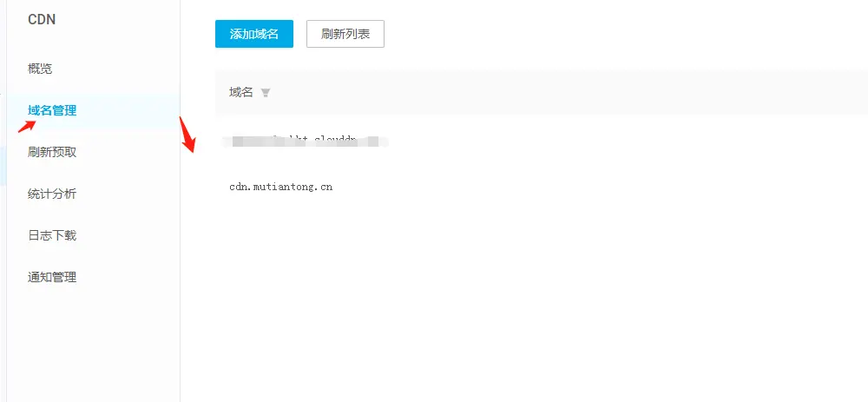Click the CDN title at sidebar top
This screenshot has height=402, width=868.
[42, 20]
